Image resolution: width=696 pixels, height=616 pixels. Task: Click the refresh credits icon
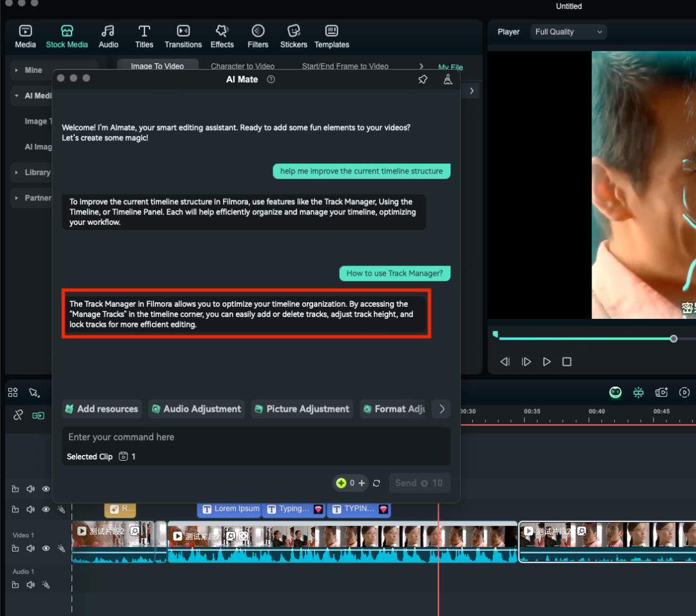(376, 483)
